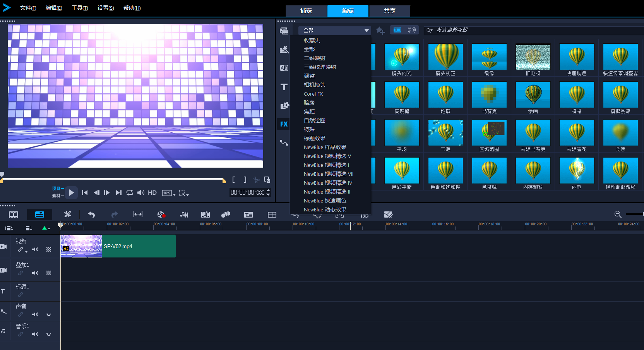Expand the 音乐1 track chevron
The height and width of the screenshot is (350, 644).
coord(49,335)
